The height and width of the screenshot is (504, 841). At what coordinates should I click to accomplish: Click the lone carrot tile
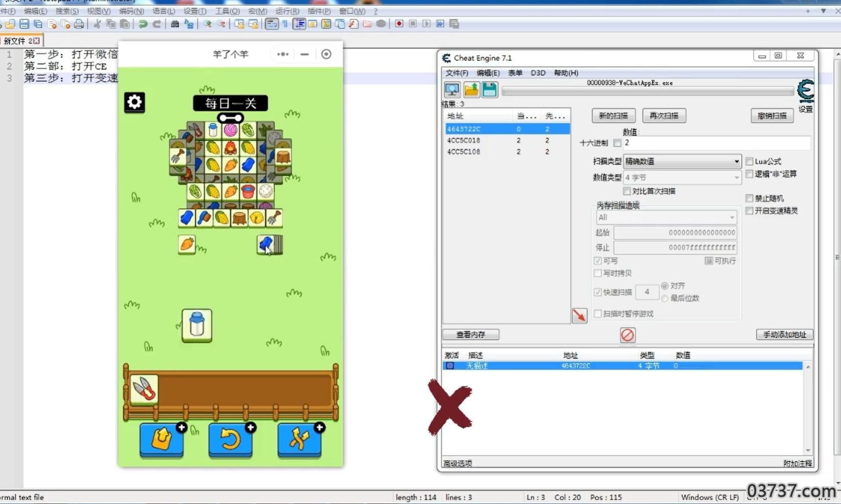coord(187,244)
